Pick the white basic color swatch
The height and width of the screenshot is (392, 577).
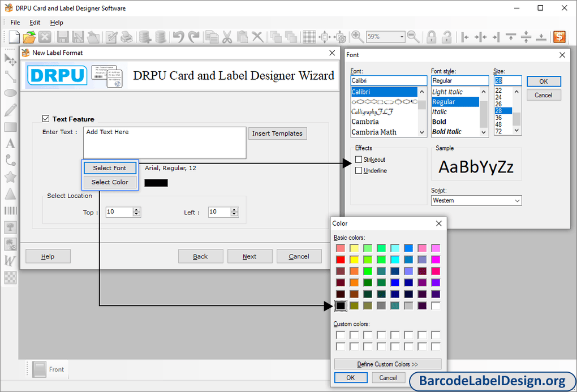(436, 305)
